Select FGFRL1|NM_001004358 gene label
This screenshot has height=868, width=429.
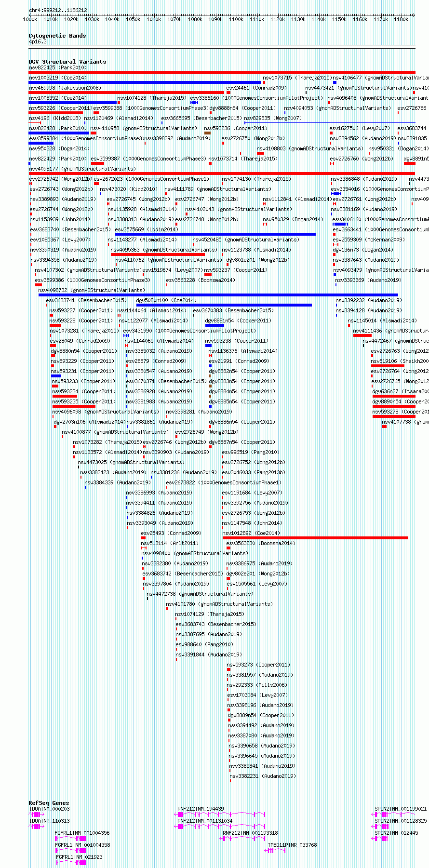click(x=82, y=845)
